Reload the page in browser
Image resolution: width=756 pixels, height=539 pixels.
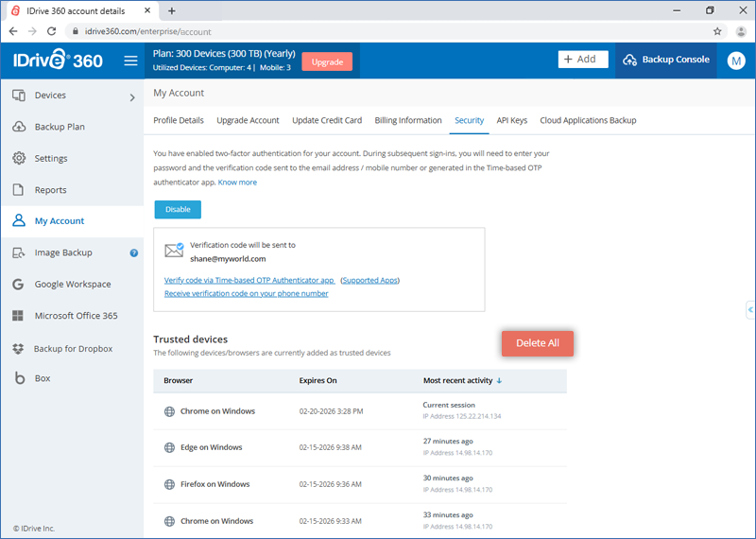tap(54, 31)
